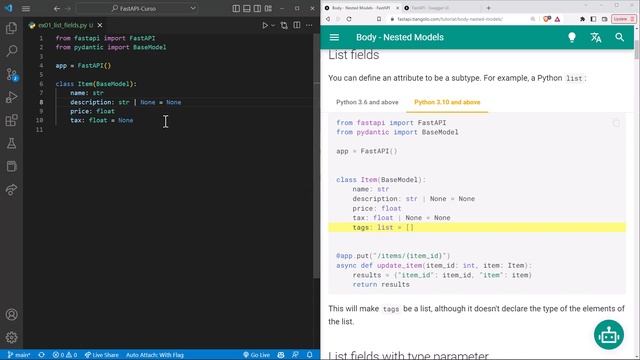Start Live Share from status bar

point(101,355)
